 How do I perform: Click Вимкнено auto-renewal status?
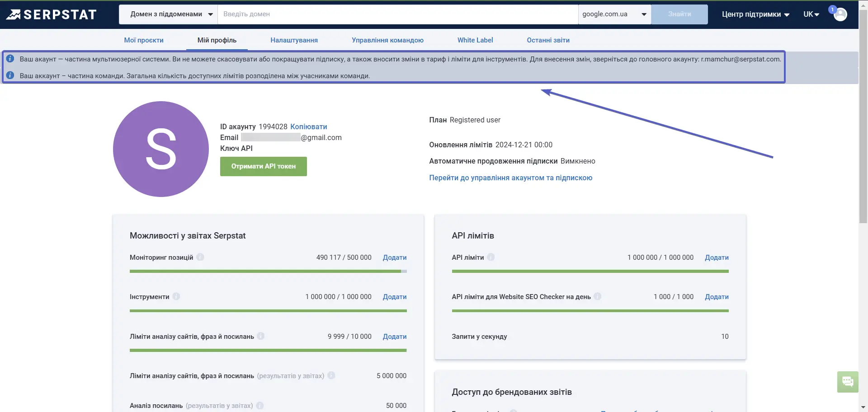pyautogui.click(x=578, y=161)
